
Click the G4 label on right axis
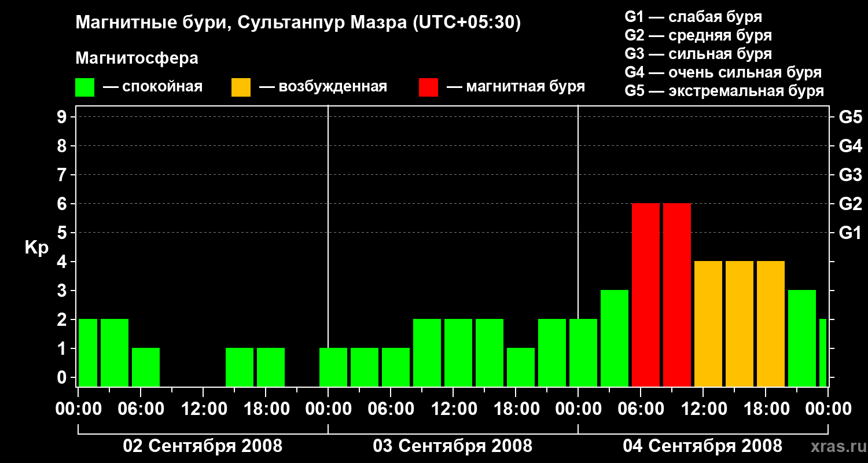click(x=851, y=146)
